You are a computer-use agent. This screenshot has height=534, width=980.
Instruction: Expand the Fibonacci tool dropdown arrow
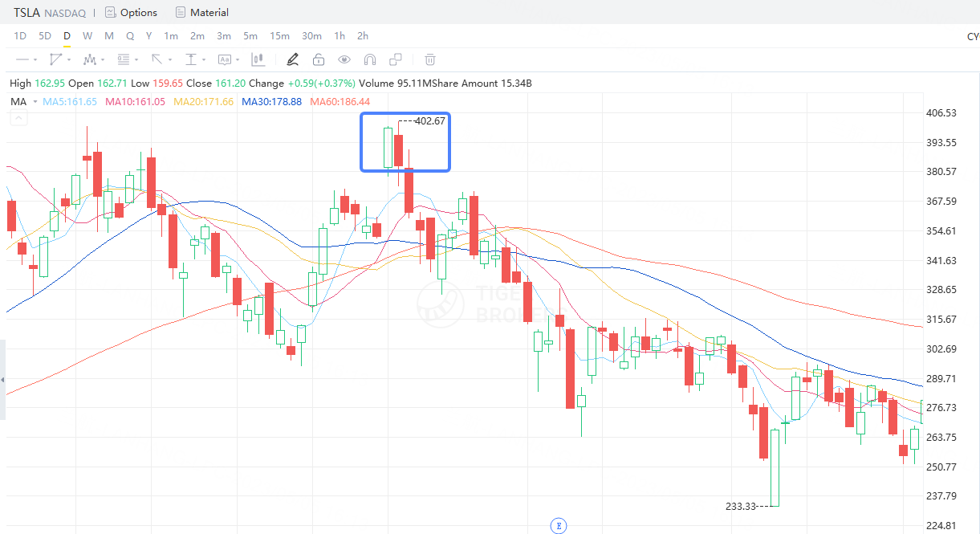click(136, 60)
